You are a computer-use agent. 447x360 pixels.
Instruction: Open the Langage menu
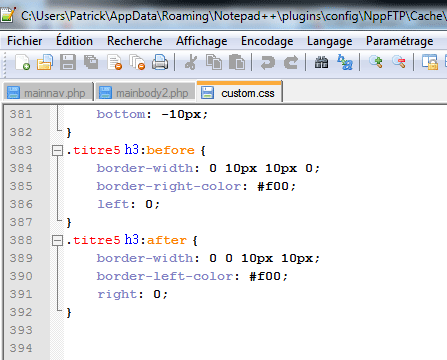(330, 41)
